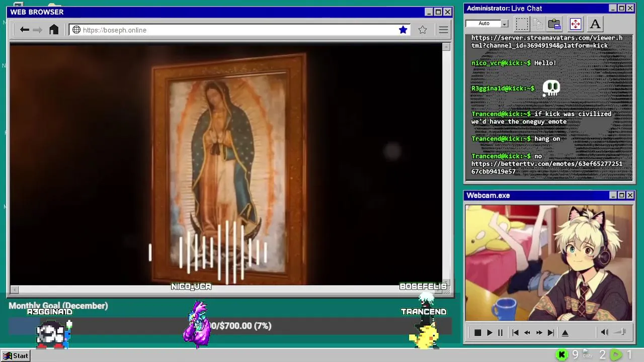Click the audio waveform visualizer in the video
This screenshot has height=362, width=644.
[x=208, y=251]
